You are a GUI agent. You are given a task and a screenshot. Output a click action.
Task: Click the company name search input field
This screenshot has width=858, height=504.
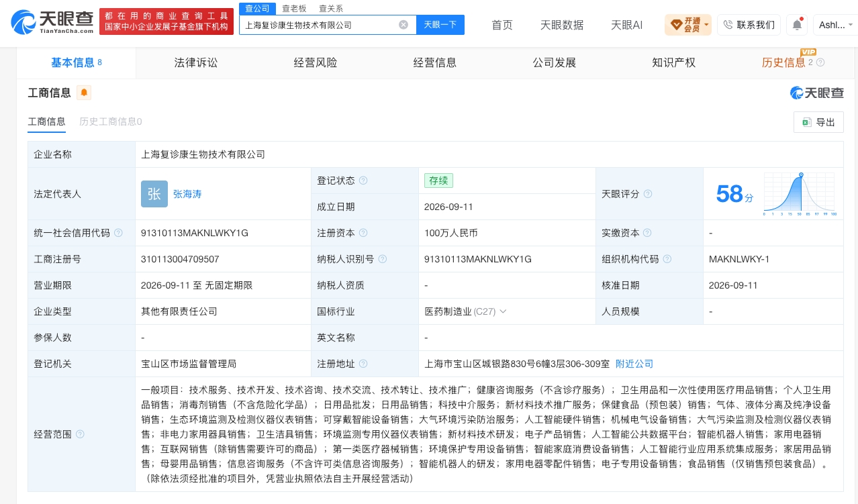point(319,25)
